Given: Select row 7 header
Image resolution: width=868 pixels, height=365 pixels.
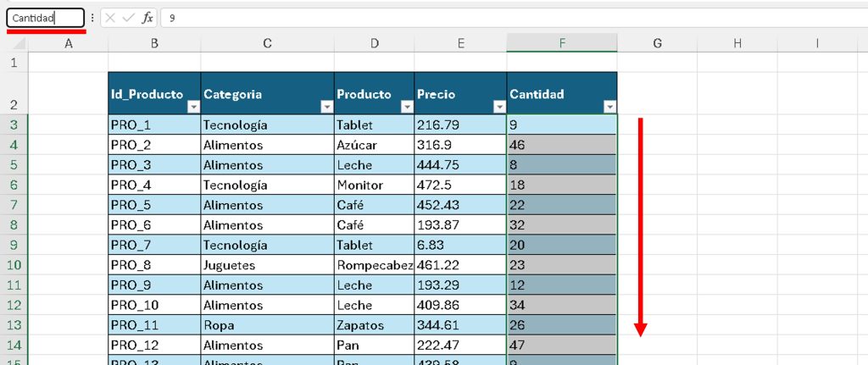Looking at the screenshot, I should pyautogui.click(x=14, y=205).
